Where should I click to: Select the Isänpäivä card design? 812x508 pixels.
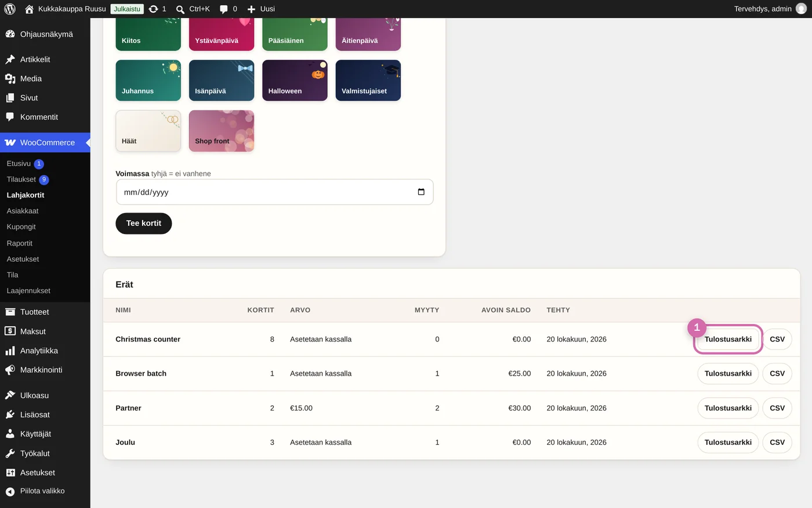point(222,80)
